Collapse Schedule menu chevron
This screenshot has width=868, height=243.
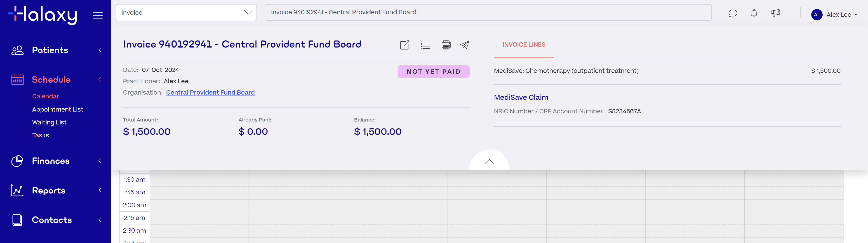click(100, 80)
